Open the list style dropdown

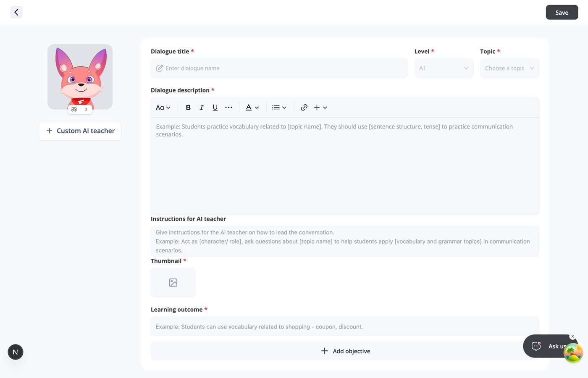pyautogui.click(x=279, y=108)
